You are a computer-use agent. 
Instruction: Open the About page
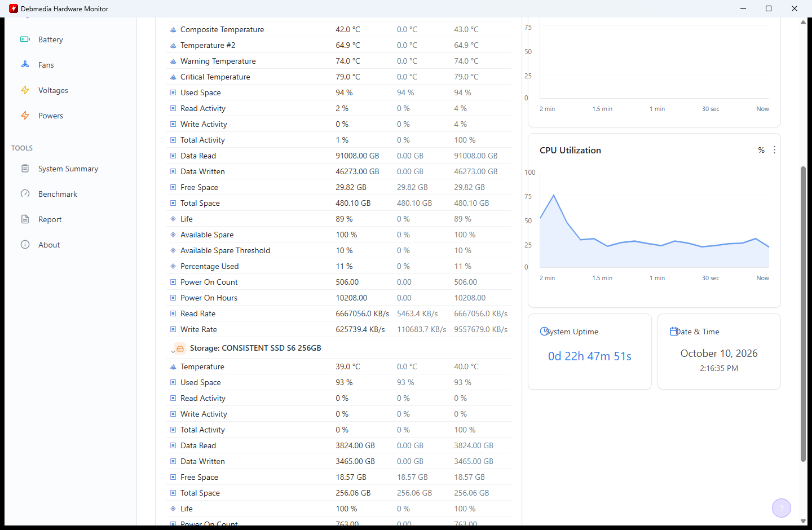click(x=49, y=245)
